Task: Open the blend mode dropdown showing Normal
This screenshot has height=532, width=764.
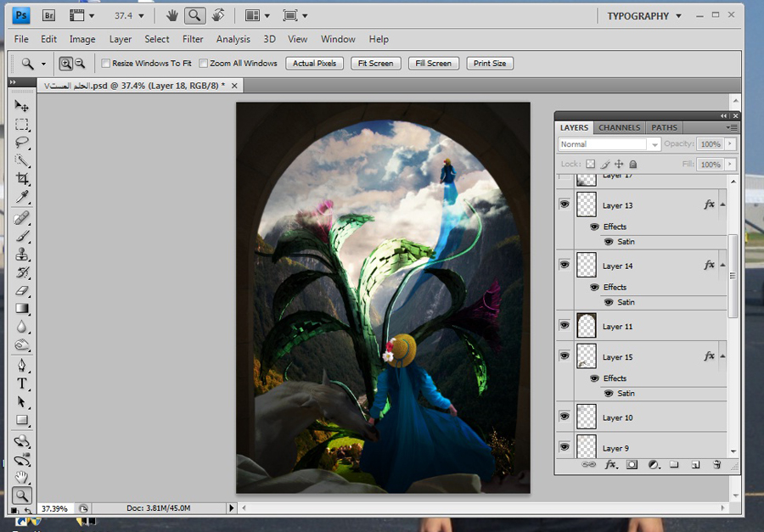Action: coord(610,144)
